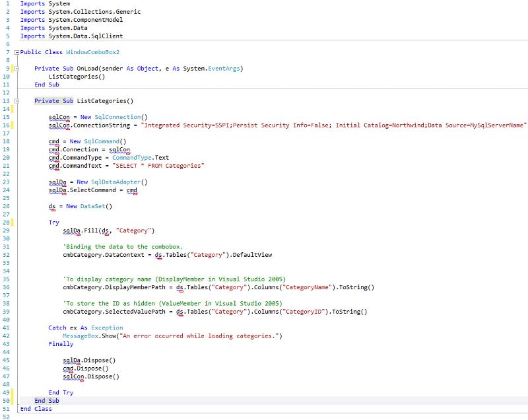Click the 'To display category name' comment

174,279
